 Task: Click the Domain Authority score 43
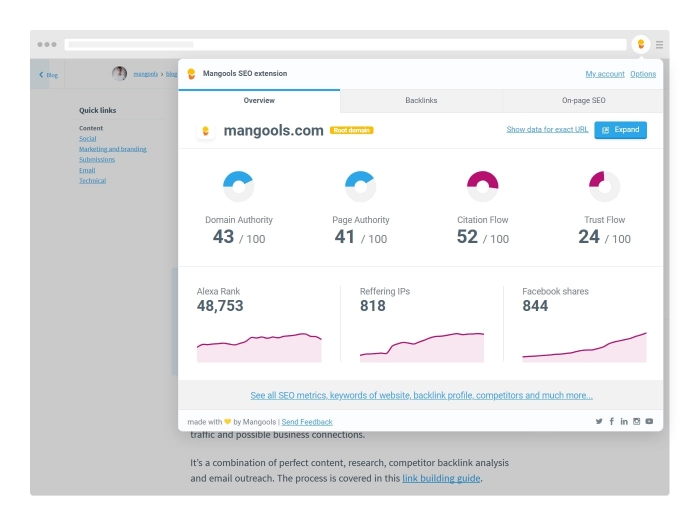tap(223, 237)
